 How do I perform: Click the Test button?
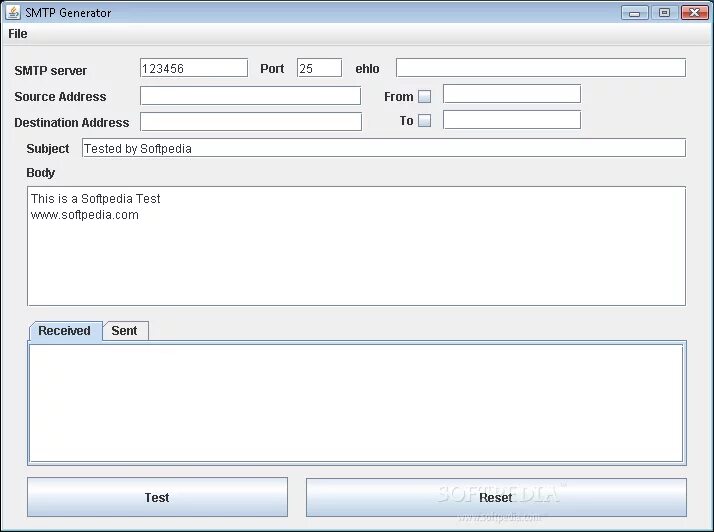[157, 497]
